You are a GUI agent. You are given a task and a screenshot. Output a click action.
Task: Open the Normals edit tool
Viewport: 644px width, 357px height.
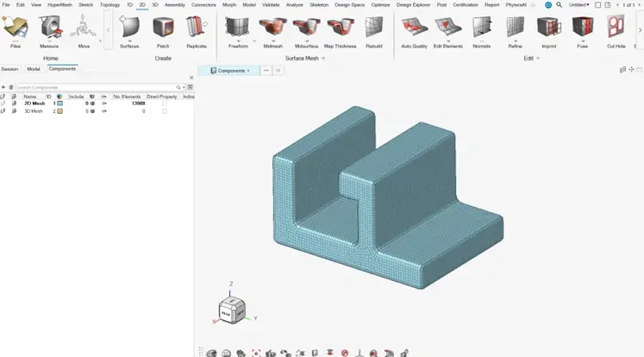481,30
